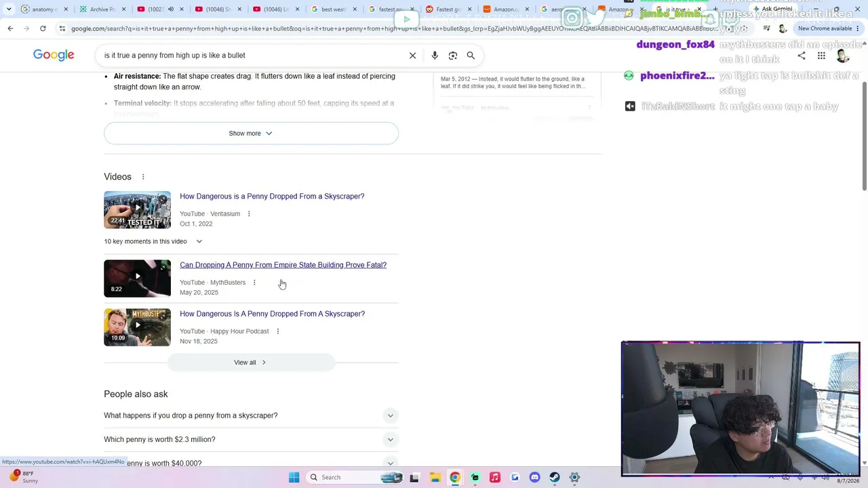Viewport: 868px width, 488px height.
Task: Switch to the "(10046) Sh" YouTube tab
Action: [x=218, y=9]
